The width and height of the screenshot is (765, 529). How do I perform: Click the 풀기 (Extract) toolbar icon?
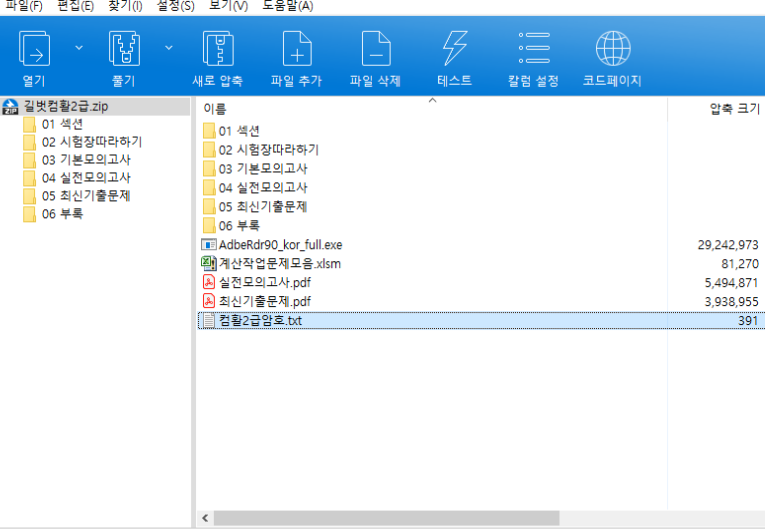(124, 48)
